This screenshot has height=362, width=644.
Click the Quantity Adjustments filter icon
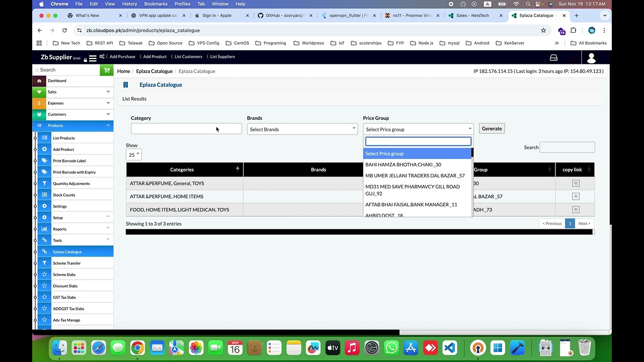click(44, 184)
